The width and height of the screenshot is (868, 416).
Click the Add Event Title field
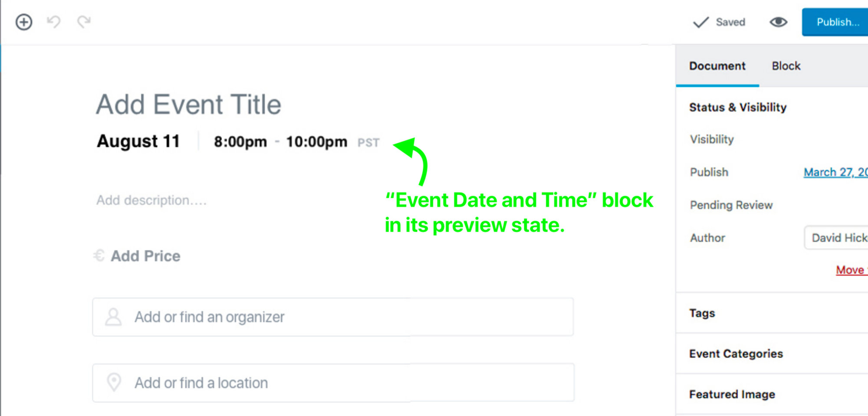pyautogui.click(x=188, y=105)
